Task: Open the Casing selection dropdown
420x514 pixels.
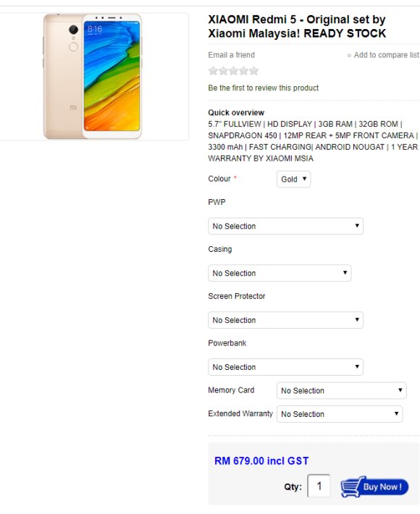Action: (280, 273)
